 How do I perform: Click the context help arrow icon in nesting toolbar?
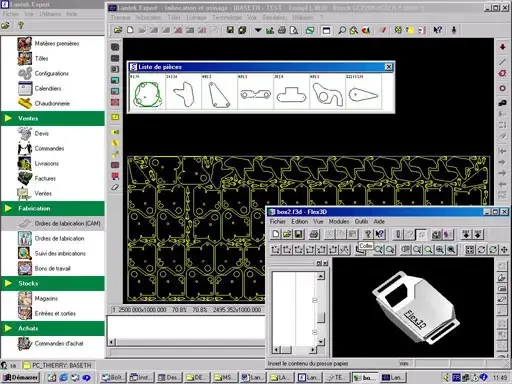[x=438, y=30]
